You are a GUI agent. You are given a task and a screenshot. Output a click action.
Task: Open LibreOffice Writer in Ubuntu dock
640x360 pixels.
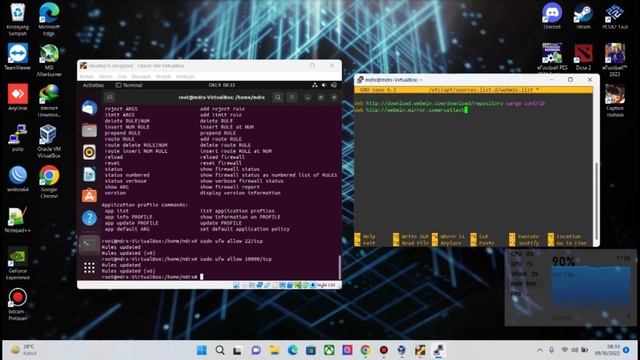point(89,174)
